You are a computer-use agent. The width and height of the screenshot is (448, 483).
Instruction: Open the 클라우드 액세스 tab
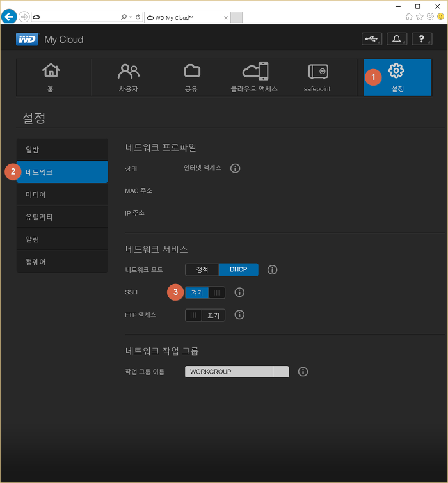click(x=255, y=77)
